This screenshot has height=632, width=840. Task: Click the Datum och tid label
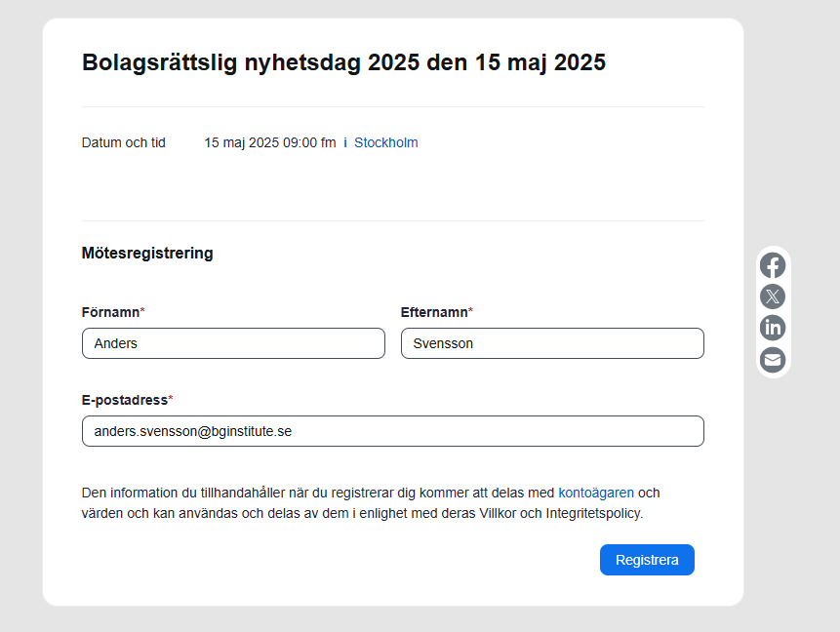point(124,142)
